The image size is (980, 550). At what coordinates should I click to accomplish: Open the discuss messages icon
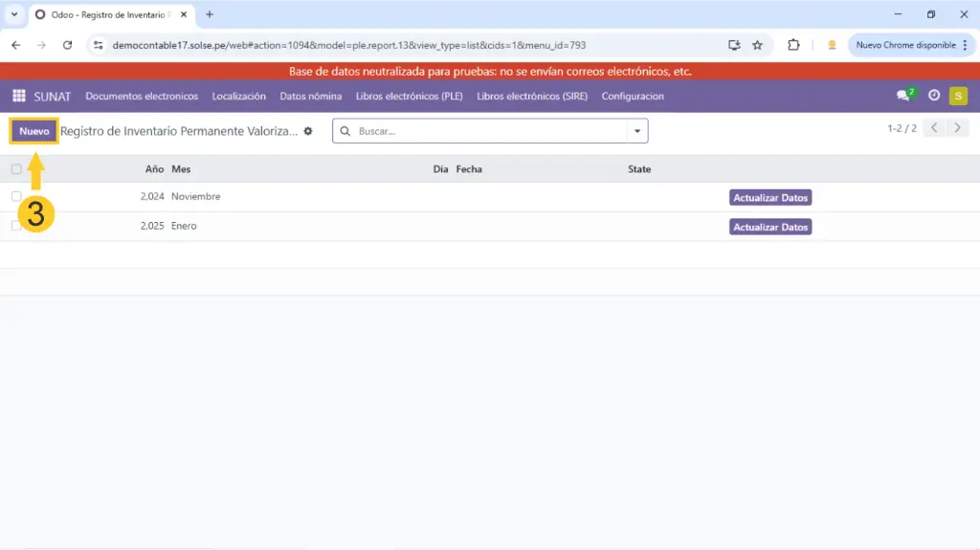pos(902,96)
